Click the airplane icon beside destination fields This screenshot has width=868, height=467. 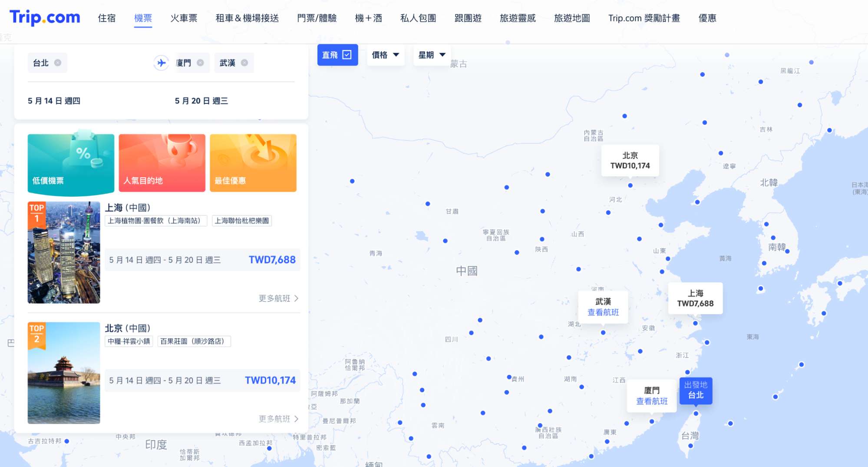(x=161, y=63)
